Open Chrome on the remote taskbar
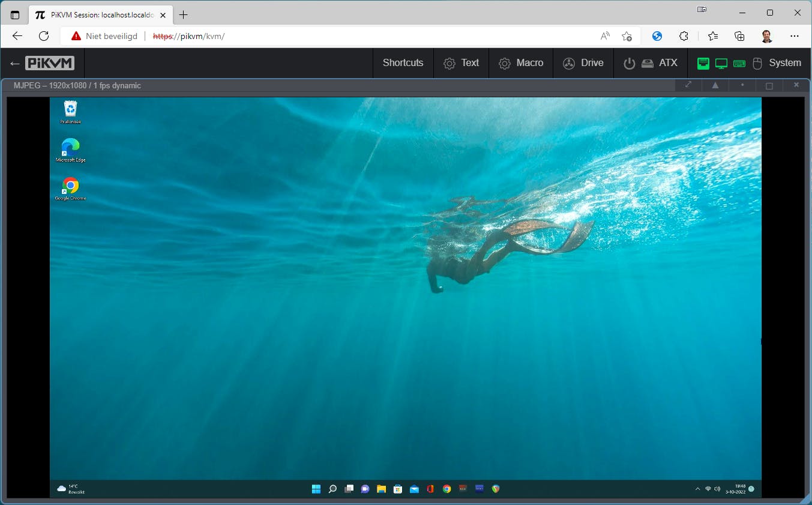This screenshot has width=812, height=505. point(447,489)
